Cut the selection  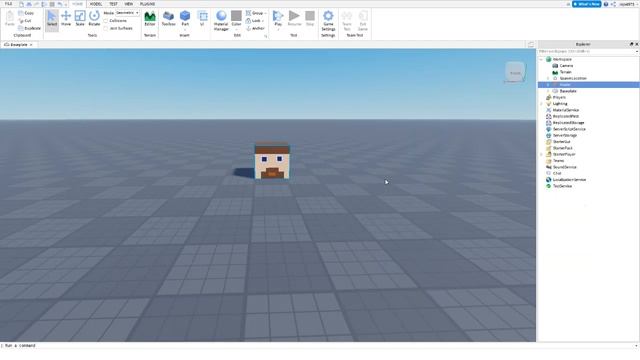click(x=25, y=21)
